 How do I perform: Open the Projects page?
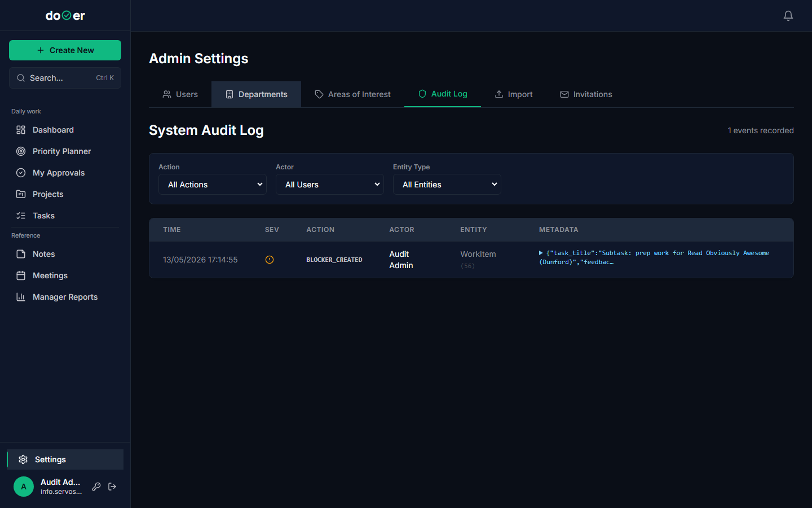point(65,194)
